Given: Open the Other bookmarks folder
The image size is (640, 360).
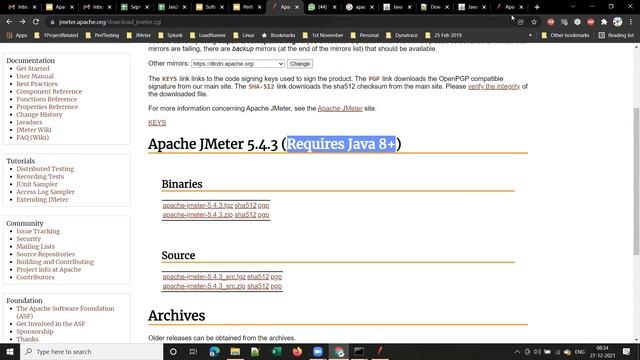Looking at the screenshot, I should [x=565, y=36].
